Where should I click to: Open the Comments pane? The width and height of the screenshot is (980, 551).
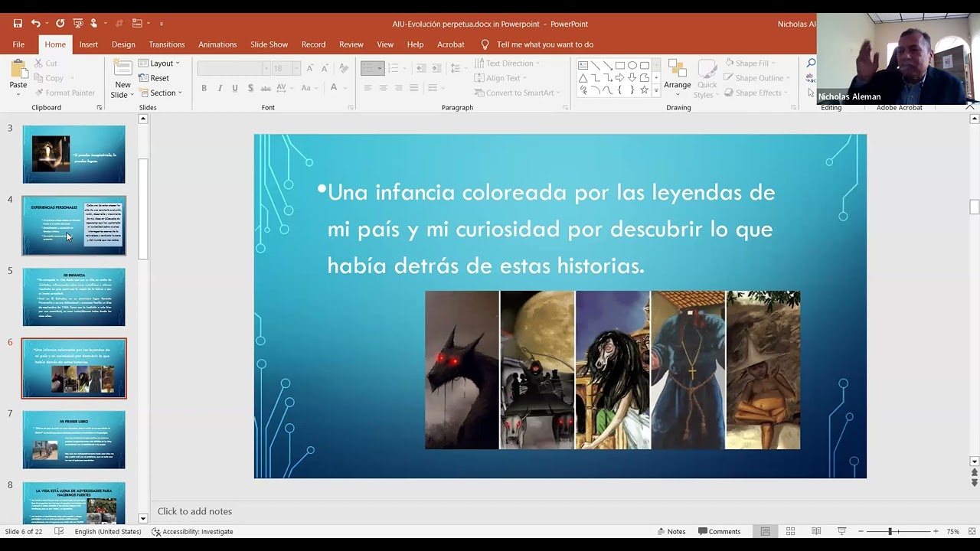click(719, 531)
